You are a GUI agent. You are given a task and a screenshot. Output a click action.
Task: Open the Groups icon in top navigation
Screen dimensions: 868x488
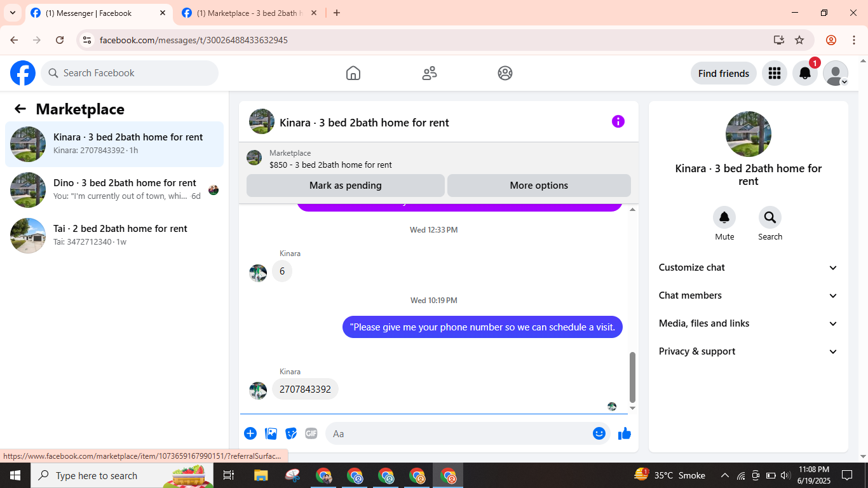pyautogui.click(x=505, y=73)
